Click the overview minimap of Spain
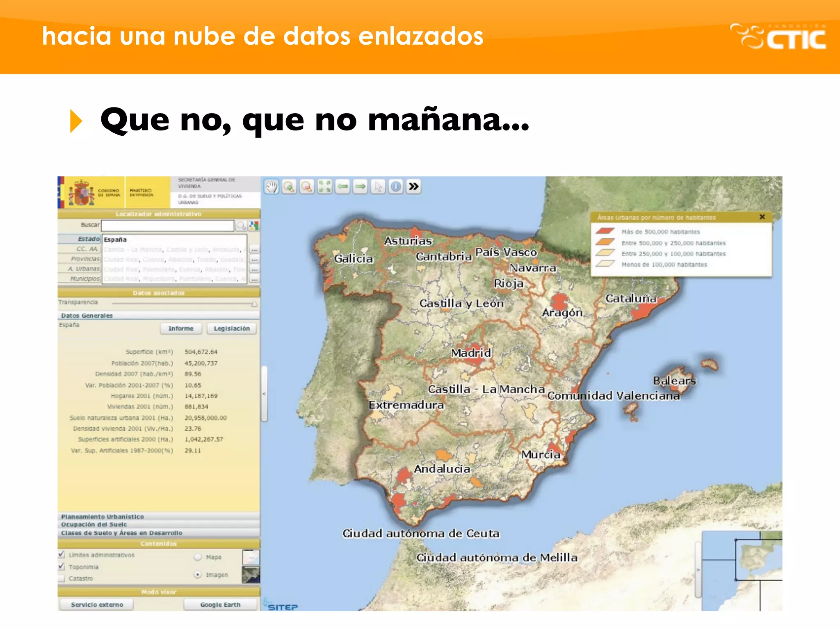The height and width of the screenshot is (630, 840). tap(742, 571)
